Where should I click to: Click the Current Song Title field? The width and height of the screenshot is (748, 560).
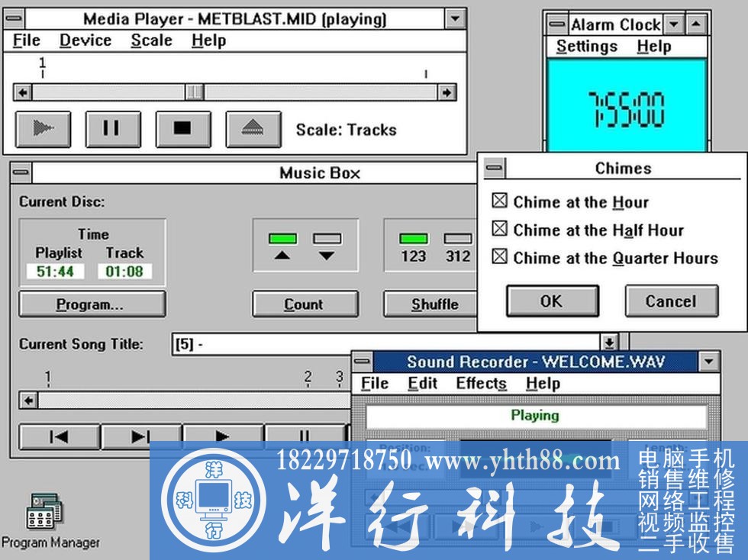(386, 344)
